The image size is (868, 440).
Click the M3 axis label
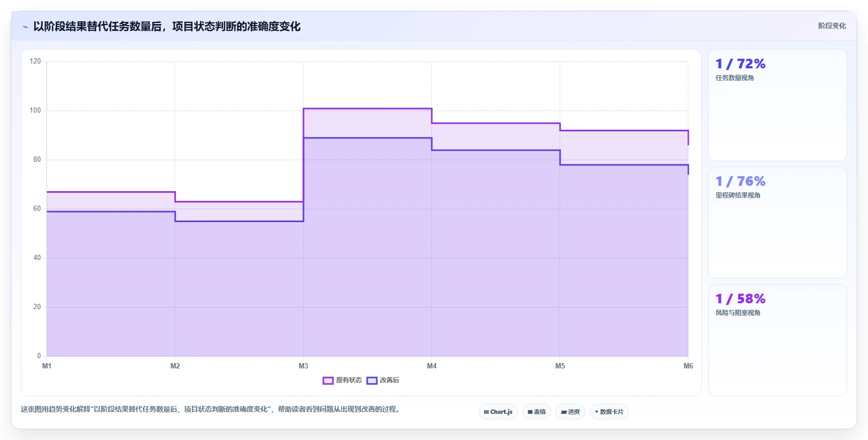tap(304, 366)
